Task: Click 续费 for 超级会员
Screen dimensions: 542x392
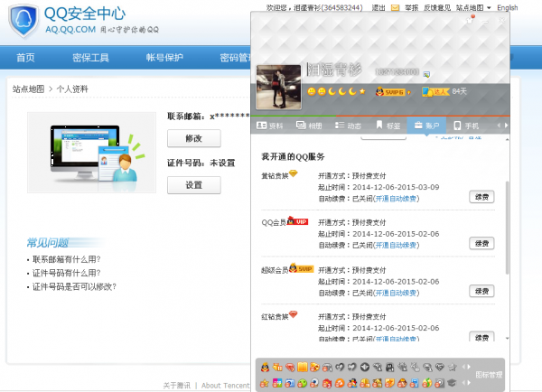Action: pos(481,291)
